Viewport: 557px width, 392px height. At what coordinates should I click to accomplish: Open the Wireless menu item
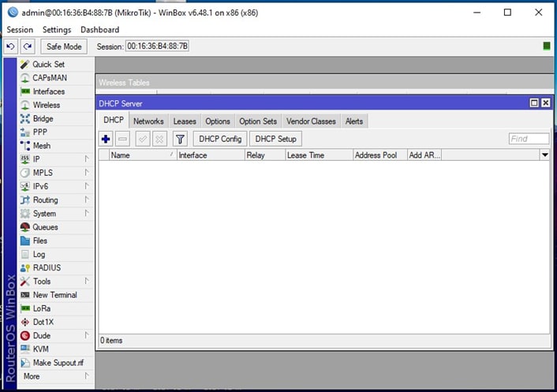(x=47, y=105)
